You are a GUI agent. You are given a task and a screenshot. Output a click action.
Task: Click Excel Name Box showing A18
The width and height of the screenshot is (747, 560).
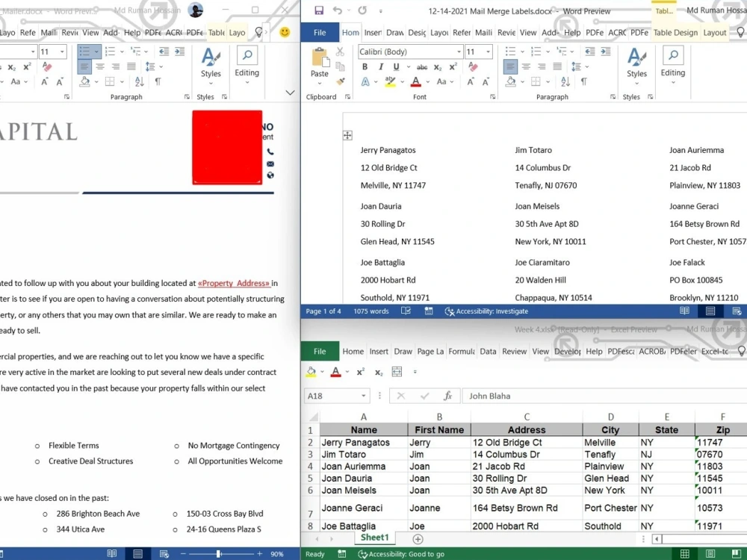tap(337, 396)
